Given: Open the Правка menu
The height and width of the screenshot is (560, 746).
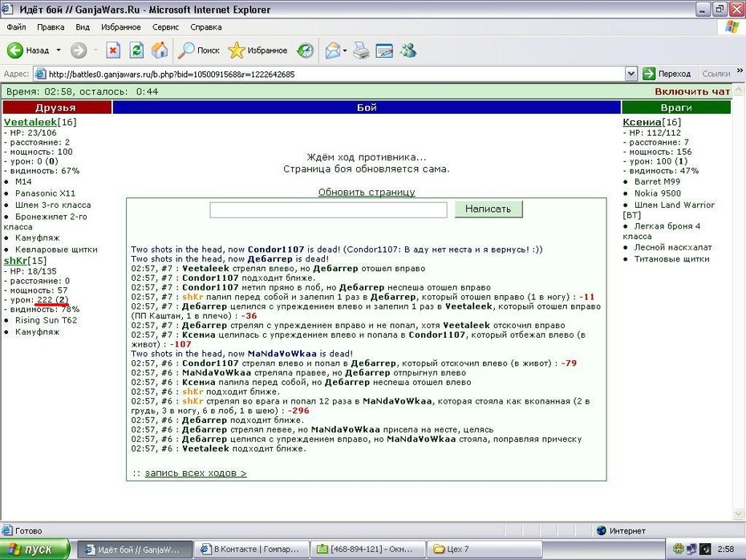Looking at the screenshot, I should tap(51, 27).
